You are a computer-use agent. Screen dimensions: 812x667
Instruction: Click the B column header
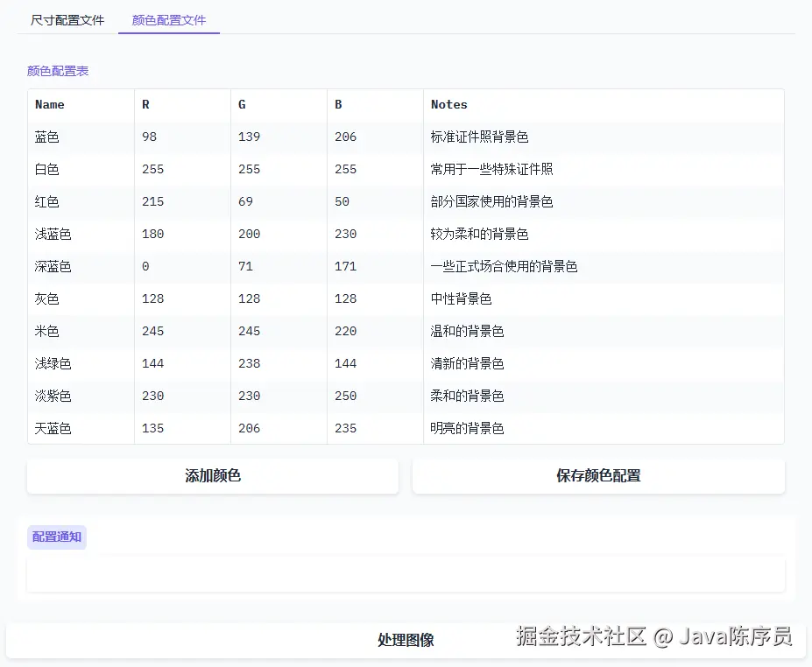point(375,104)
